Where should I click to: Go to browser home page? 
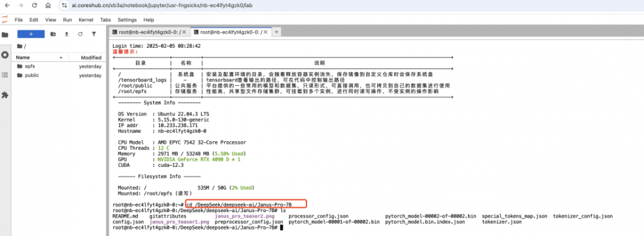[x=48, y=6]
